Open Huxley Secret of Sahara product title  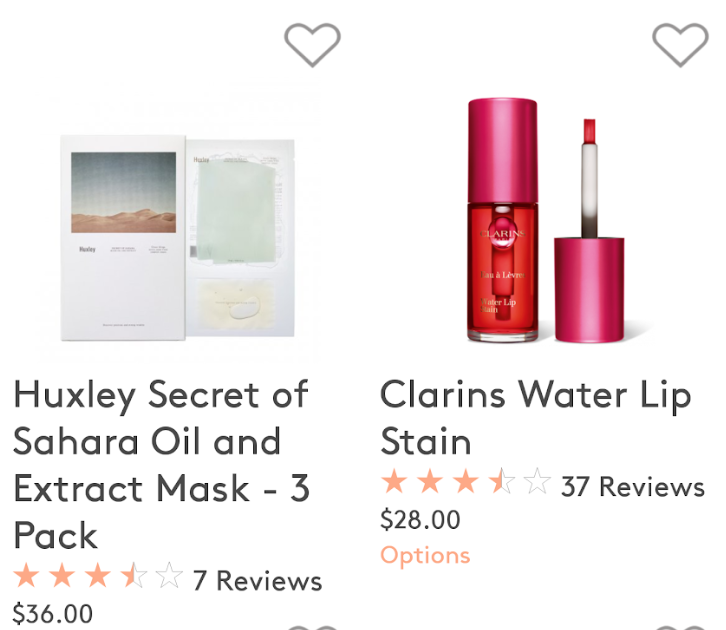161,464
